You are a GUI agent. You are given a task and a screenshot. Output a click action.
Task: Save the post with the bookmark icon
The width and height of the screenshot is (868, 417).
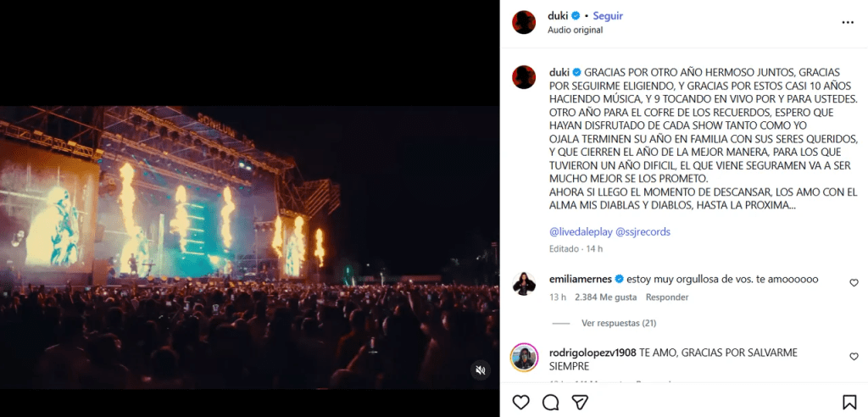pos(849,402)
